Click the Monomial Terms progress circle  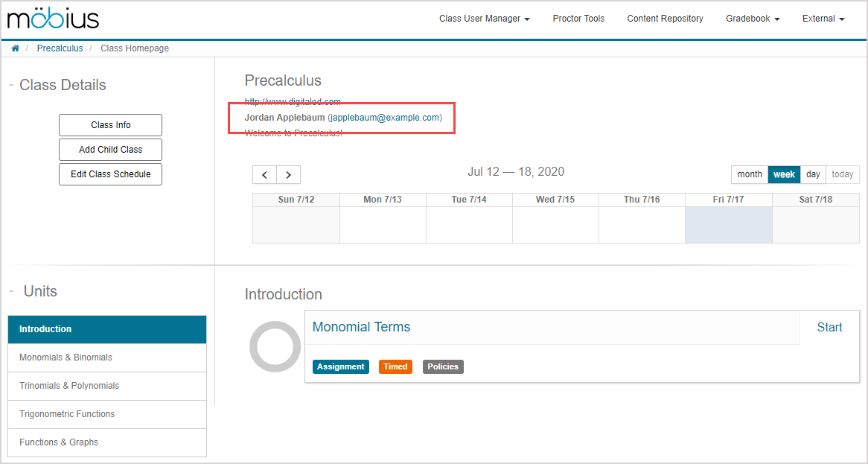[275, 346]
